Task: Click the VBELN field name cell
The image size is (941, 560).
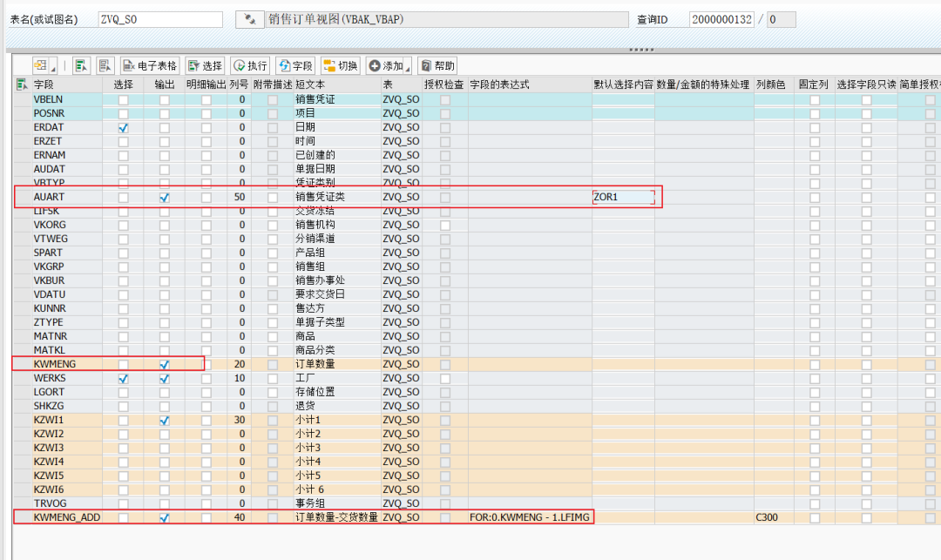Action: pos(66,99)
